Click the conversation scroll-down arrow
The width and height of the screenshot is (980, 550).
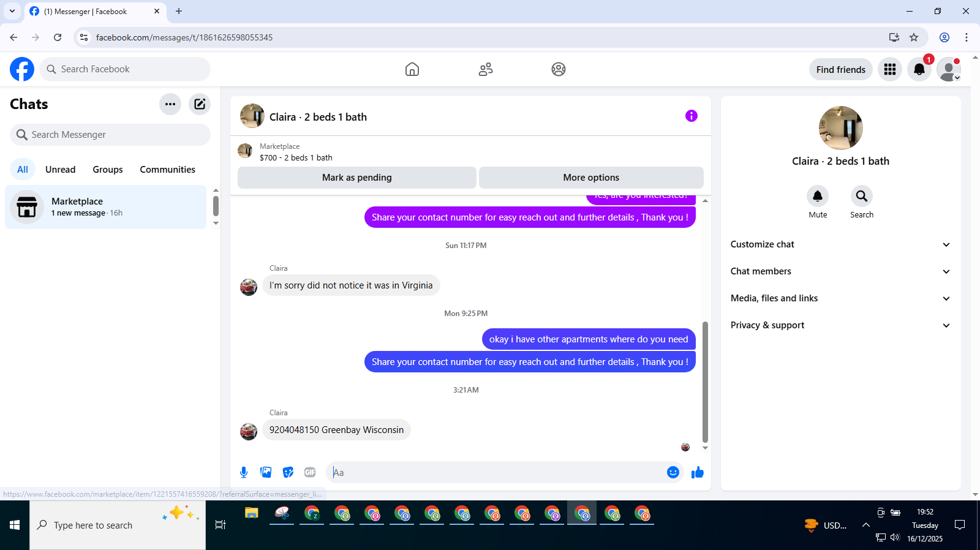(705, 448)
